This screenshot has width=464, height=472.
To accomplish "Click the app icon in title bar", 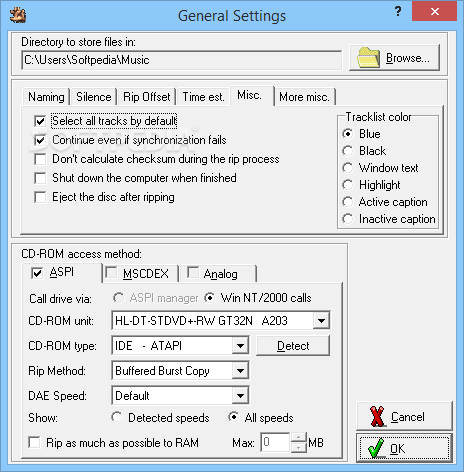I will coord(18,15).
